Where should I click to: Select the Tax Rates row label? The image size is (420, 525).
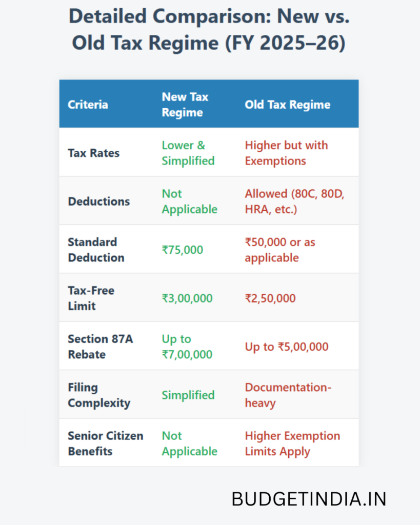point(93,153)
